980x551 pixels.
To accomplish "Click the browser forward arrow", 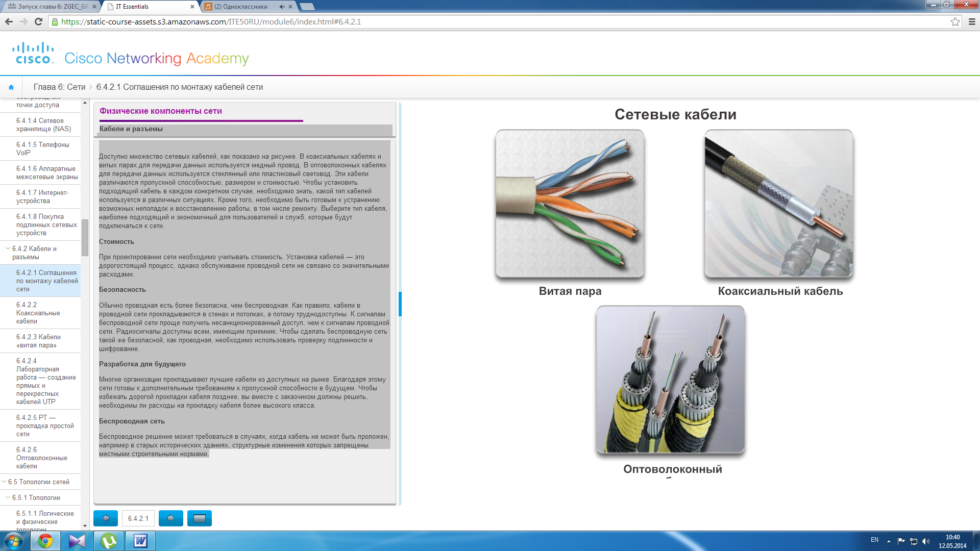I will pyautogui.click(x=23, y=21).
